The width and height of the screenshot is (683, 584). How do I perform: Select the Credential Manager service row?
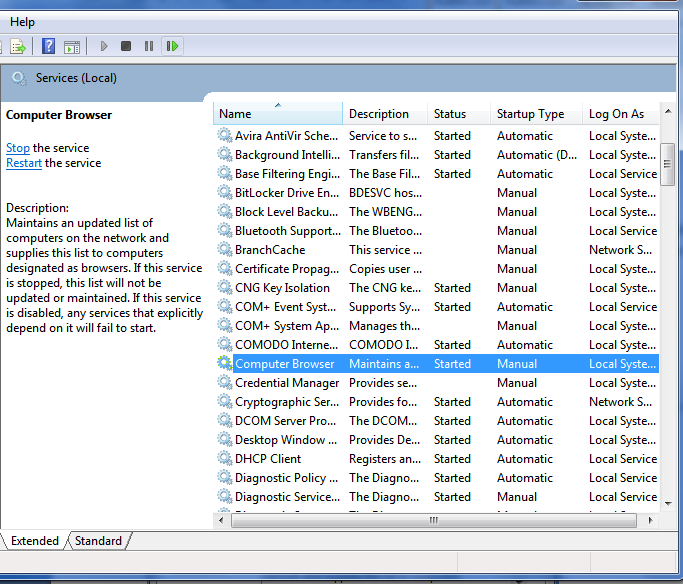coord(286,383)
